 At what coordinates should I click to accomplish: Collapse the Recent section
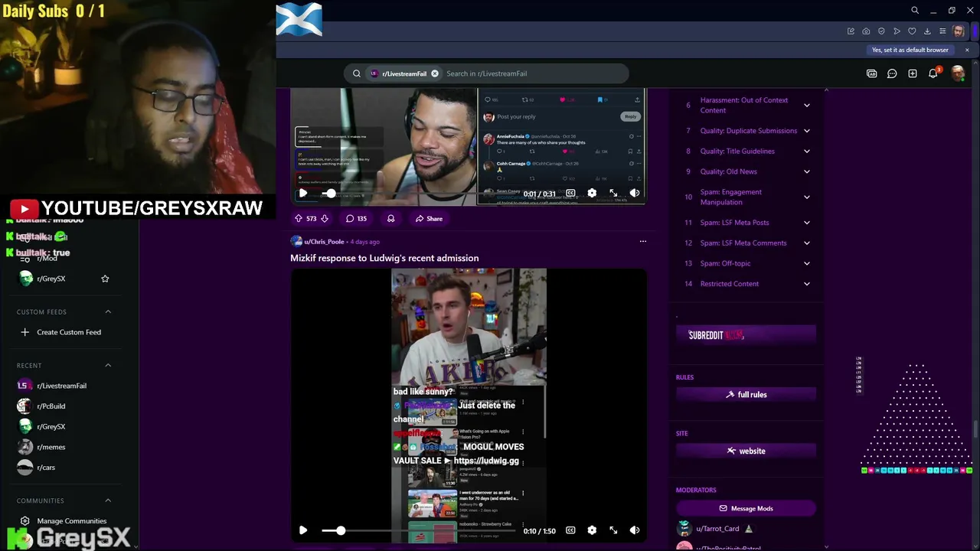pos(108,365)
